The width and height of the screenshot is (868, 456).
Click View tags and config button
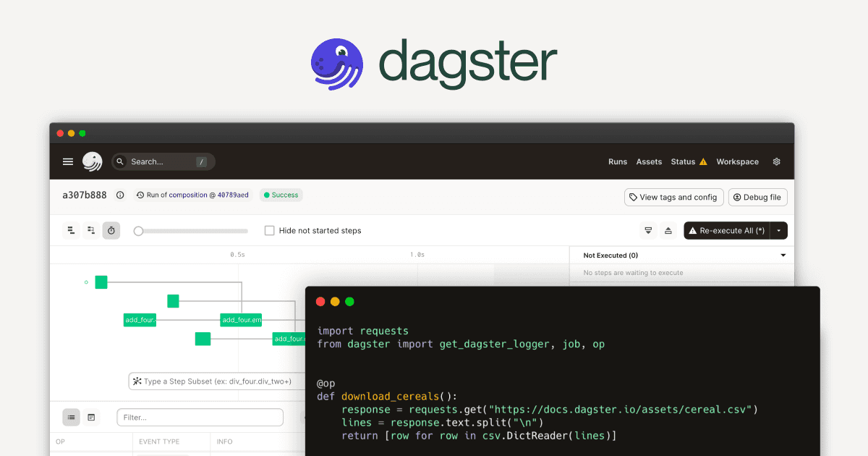point(673,197)
